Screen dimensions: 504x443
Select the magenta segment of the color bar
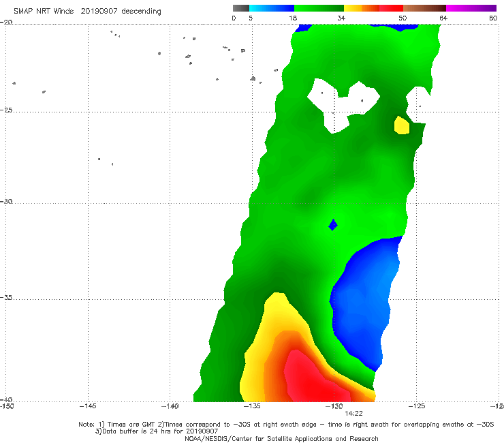point(471,8)
